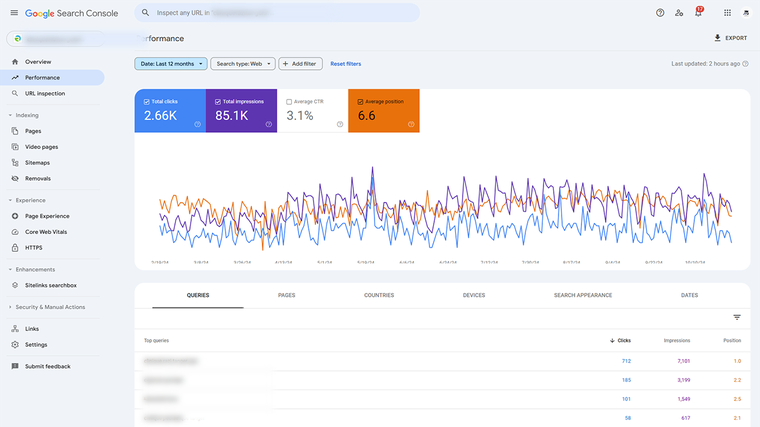Open Google apps grid
Screen dimensions: 760x427
pyautogui.click(x=727, y=13)
